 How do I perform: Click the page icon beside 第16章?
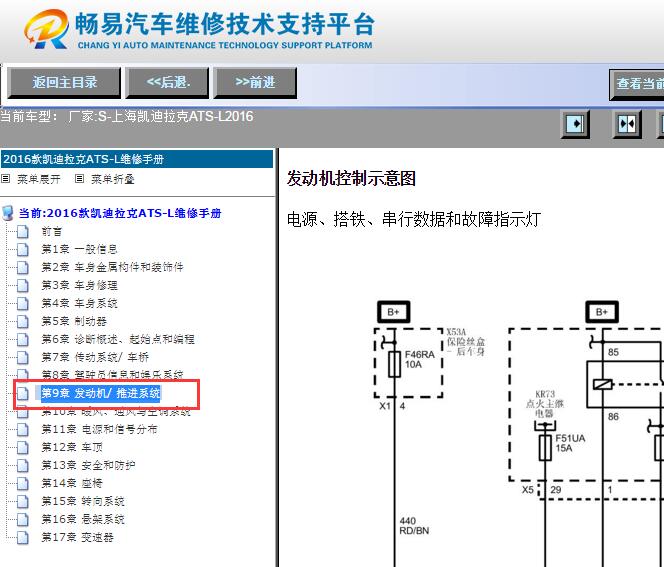pyautogui.click(x=23, y=519)
